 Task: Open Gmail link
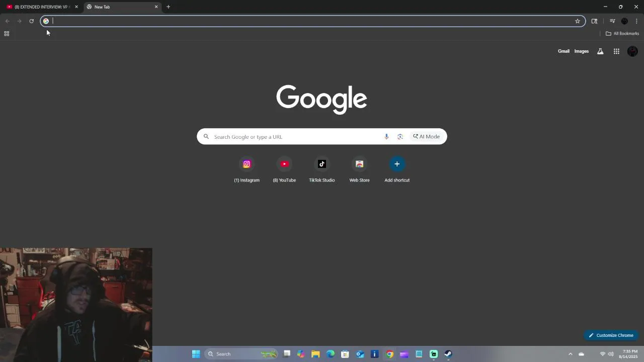(x=563, y=51)
